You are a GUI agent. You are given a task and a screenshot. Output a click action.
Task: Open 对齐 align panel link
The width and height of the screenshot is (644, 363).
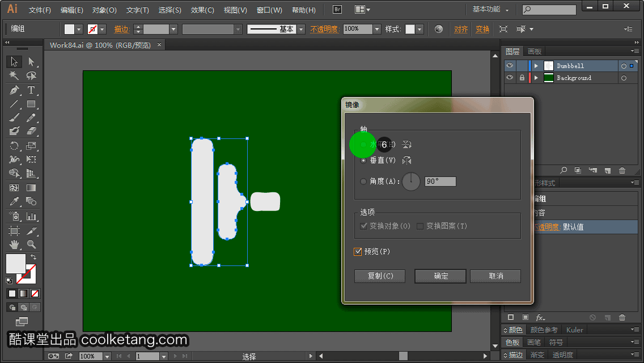click(x=461, y=29)
